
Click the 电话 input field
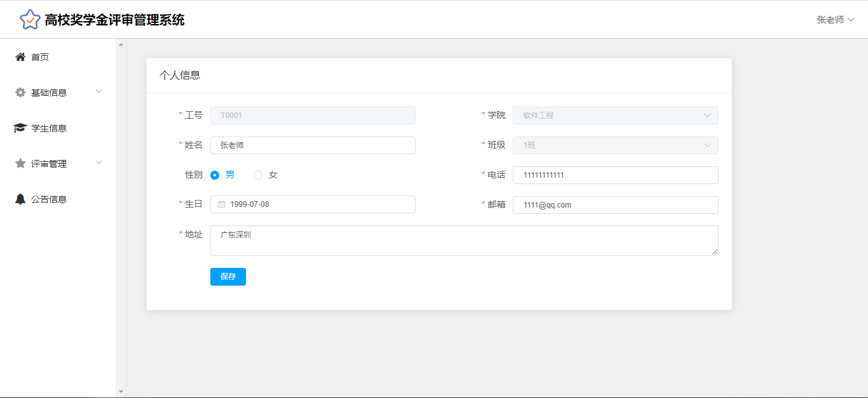(x=616, y=175)
